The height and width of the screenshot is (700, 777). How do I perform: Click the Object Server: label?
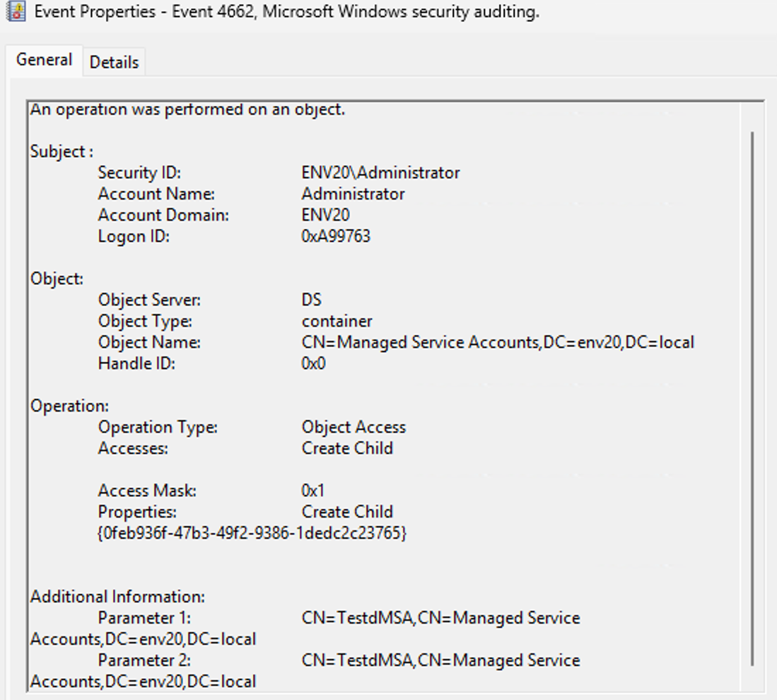point(149,300)
